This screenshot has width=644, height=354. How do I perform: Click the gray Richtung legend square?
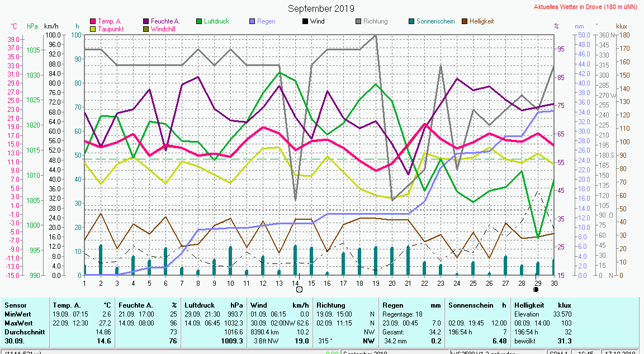point(358,21)
